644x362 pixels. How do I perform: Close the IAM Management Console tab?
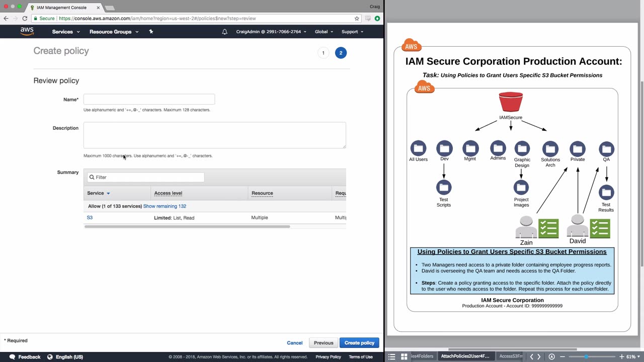[98, 8]
